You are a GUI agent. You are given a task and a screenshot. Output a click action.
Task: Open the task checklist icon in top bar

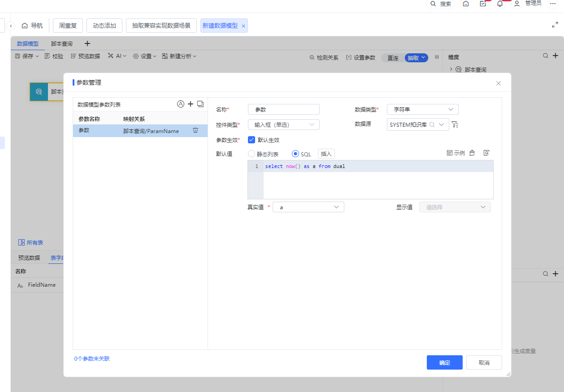(483, 4)
